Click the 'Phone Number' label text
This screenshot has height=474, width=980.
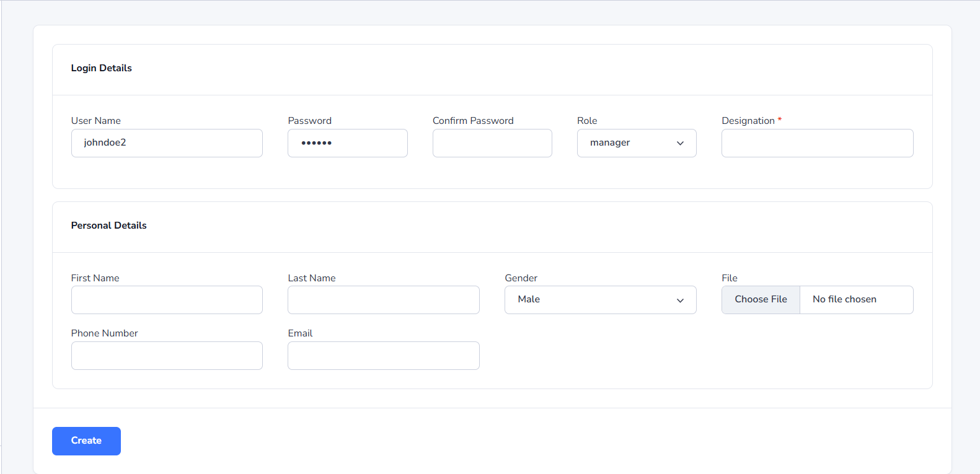(104, 333)
